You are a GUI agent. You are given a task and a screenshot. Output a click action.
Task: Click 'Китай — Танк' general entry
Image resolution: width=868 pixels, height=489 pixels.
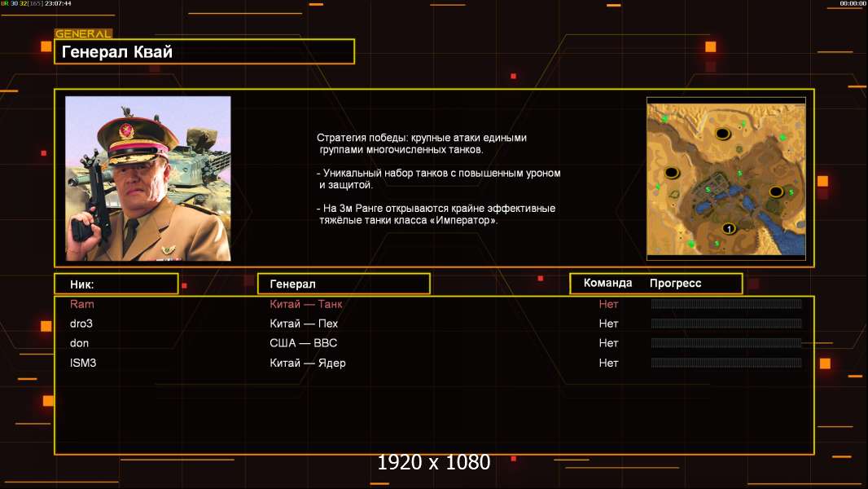[x=305, y=304]
